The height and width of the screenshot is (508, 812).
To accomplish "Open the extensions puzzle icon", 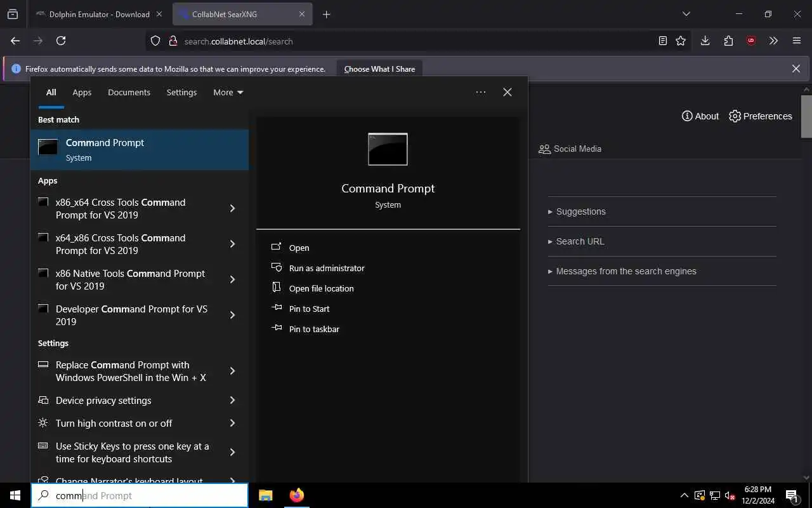I will point(728,41).
